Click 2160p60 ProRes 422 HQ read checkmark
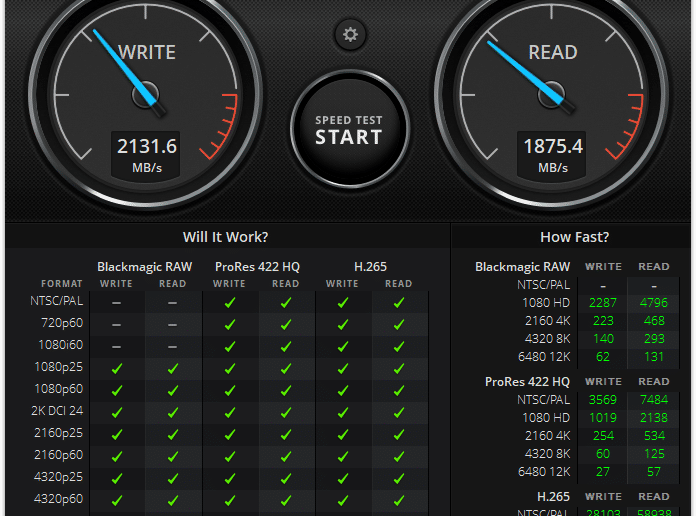This screenshot has width=696, height=516. pos(286,456)
